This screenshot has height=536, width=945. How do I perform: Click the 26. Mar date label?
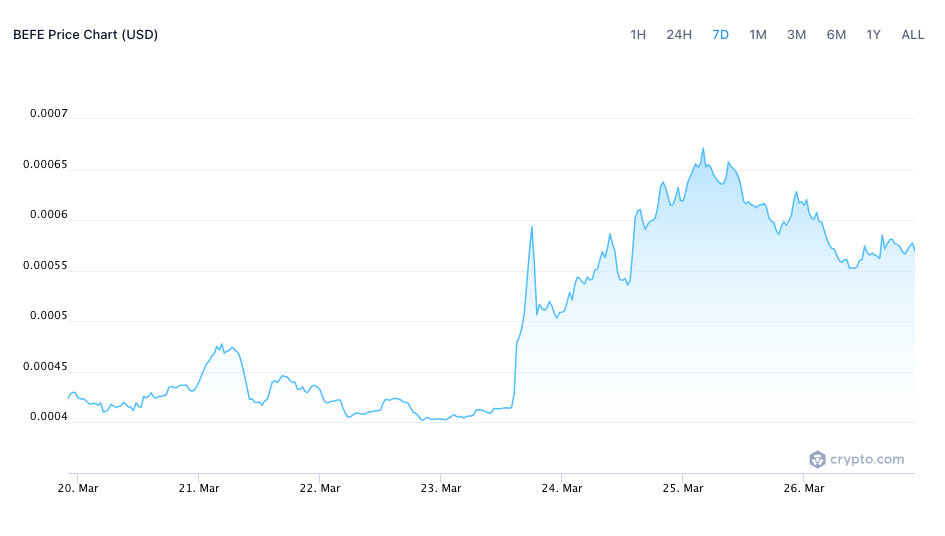click(804, 488)
